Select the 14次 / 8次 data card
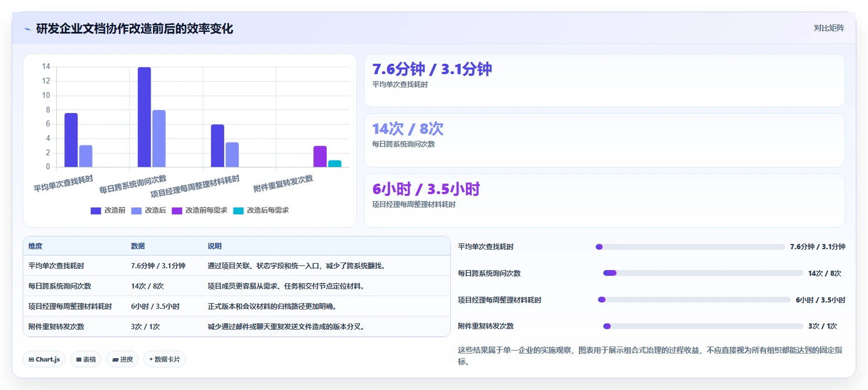The image size is (868, 390). pos(604,140)
